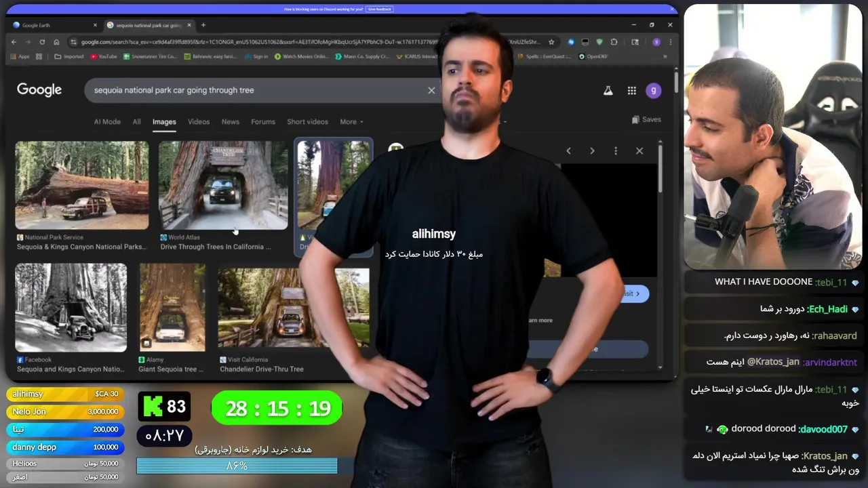Bookmark this page with the star icon
Image resolution: width=868 pixels, height=488 pixels.
551,42
